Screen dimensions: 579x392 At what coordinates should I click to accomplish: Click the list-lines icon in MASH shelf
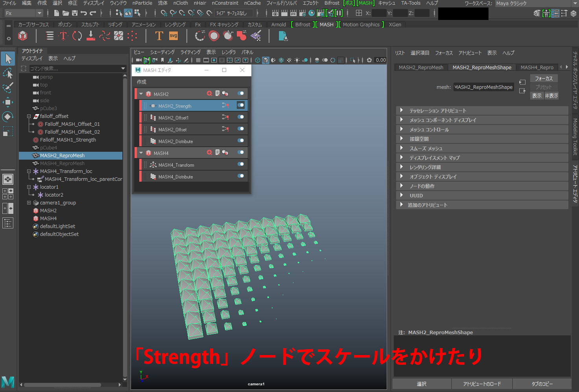[50, 36]
